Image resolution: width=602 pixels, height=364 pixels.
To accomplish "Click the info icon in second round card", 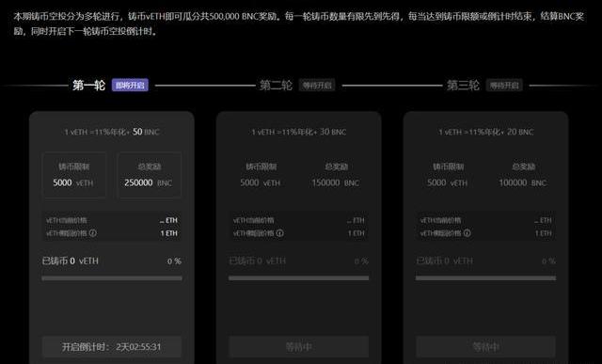I will 280,233.
